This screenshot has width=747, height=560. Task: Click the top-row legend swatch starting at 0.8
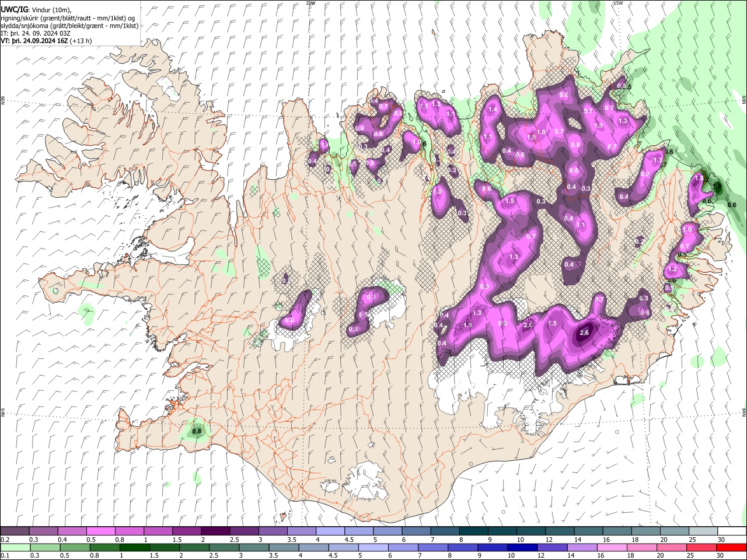(129, 531)
